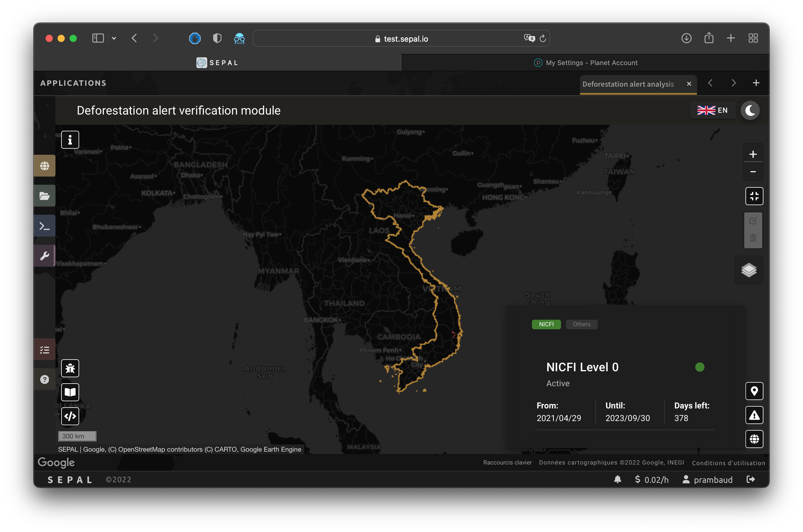
Task: Open the source code icon
Action: tap(70, 416)
